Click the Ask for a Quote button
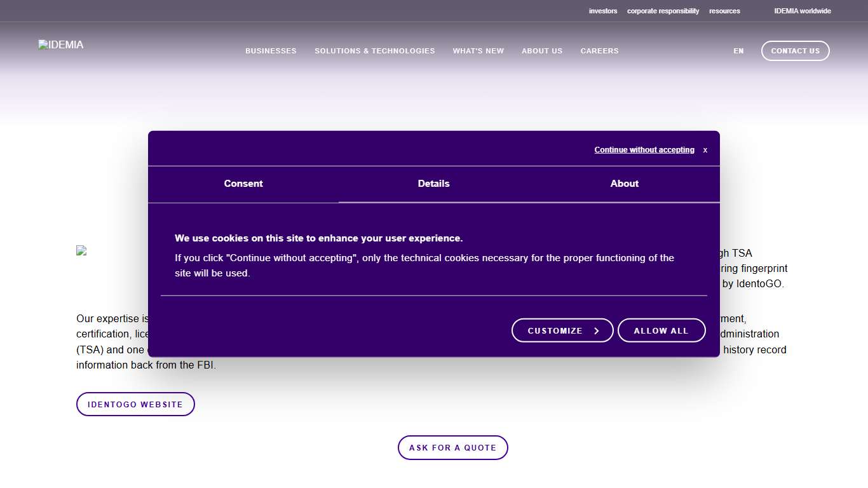This screenshot has width=868, height=488. click(x=452, y=447)
